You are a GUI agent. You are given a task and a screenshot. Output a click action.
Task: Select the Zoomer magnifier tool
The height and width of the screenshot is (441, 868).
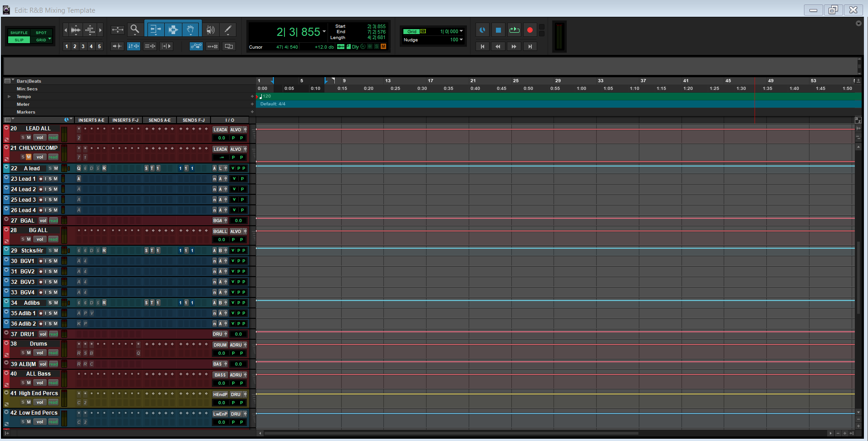135,30
